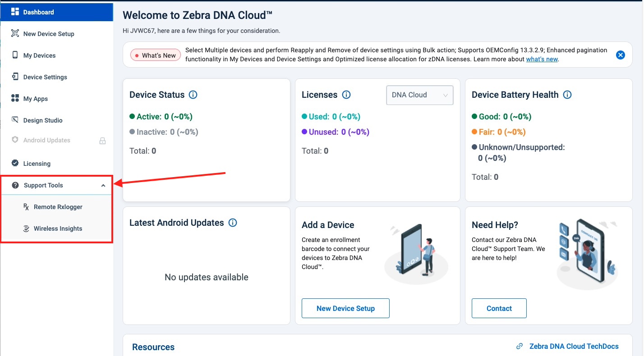The width and height of the screenshot is (644, 356).
Task: Select Wireless Insights under Support Tools
Action: pyautogui.click(x=58, y=228)
